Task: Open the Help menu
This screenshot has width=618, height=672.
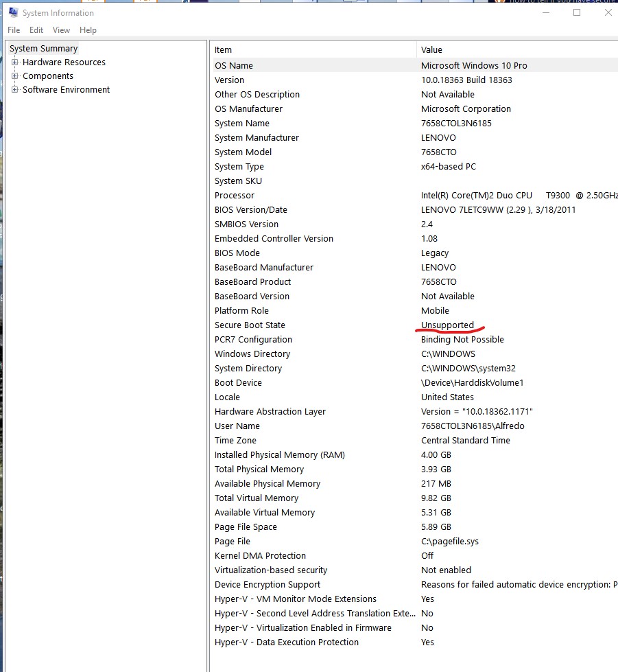Action: (x=88, y=30)
